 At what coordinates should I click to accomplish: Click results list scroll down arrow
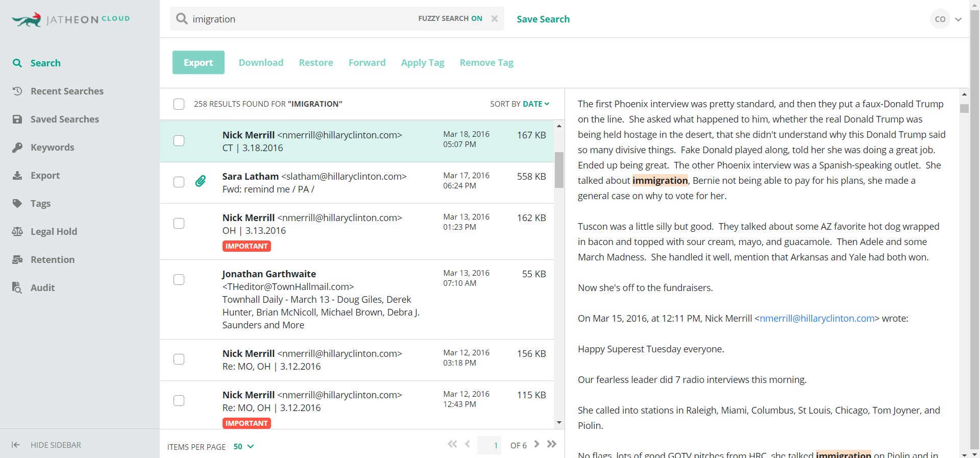point(559,423)
